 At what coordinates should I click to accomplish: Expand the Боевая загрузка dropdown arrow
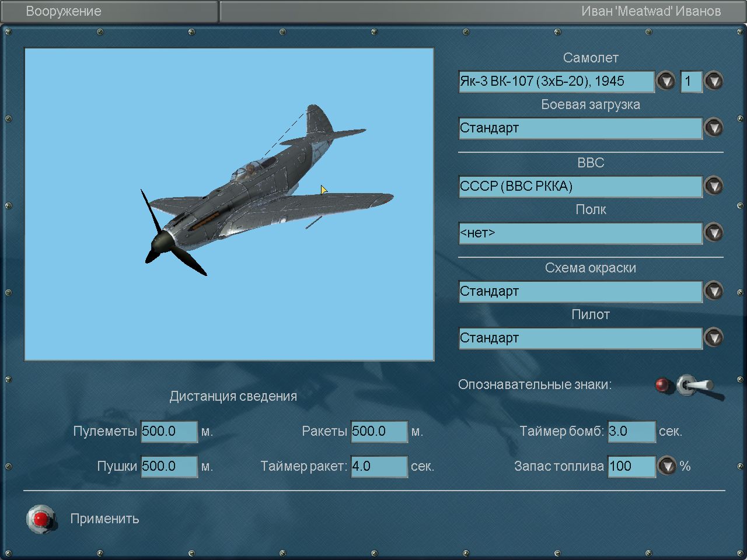click(714, 128)
